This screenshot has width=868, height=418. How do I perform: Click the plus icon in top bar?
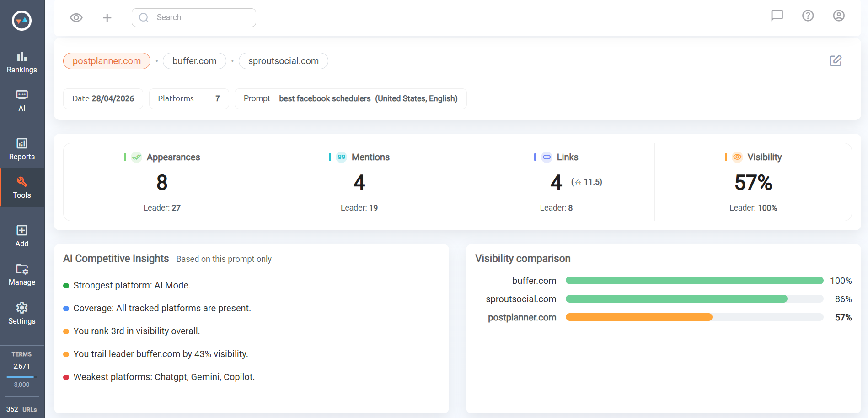point(107,18)
